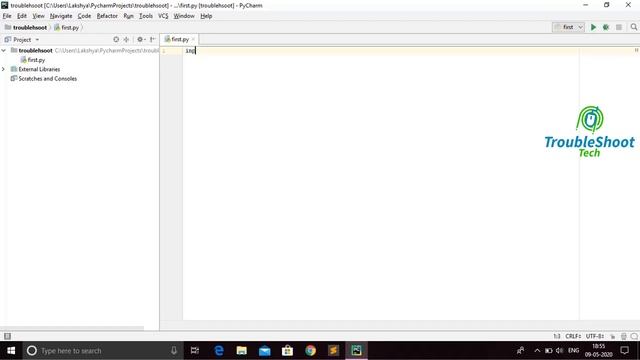This screenshot has width=640, height=360.
Task: Open the Navigate menu
Action: (61, 16)
